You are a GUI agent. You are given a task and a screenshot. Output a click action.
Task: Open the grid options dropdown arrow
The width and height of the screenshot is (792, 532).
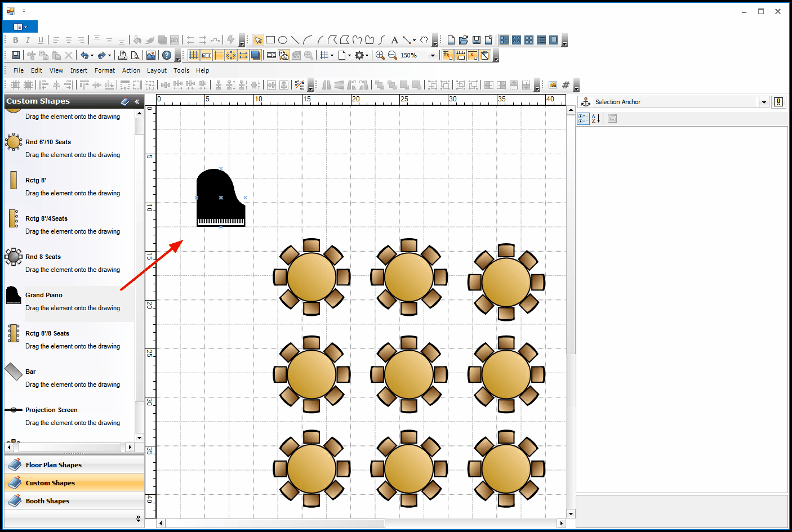click(332, 55)
